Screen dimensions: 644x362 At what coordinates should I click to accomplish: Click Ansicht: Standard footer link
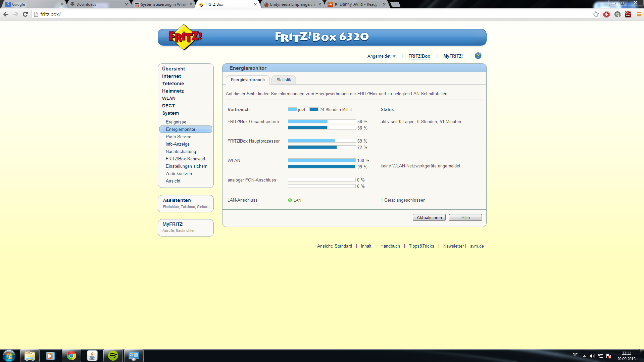tap(335, 246)
